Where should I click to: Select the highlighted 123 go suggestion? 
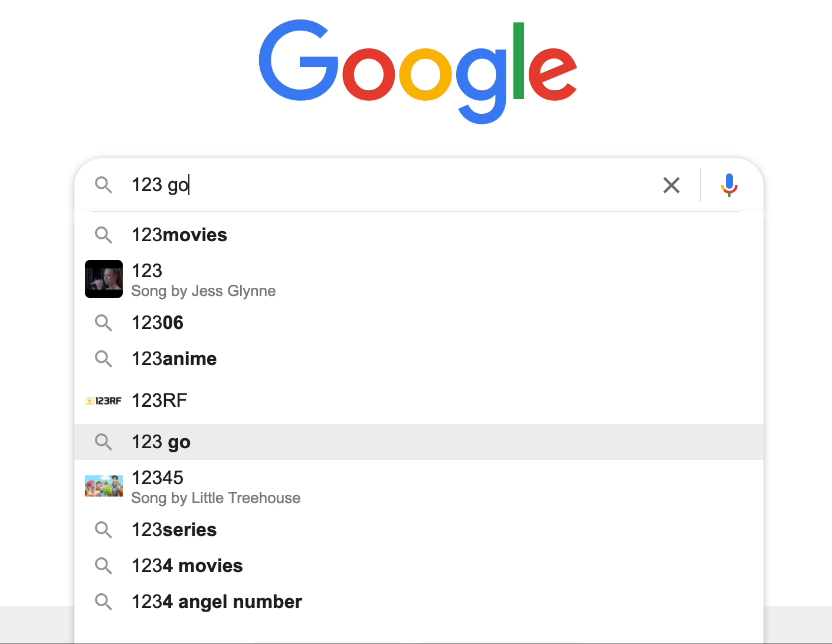(419, 442)
